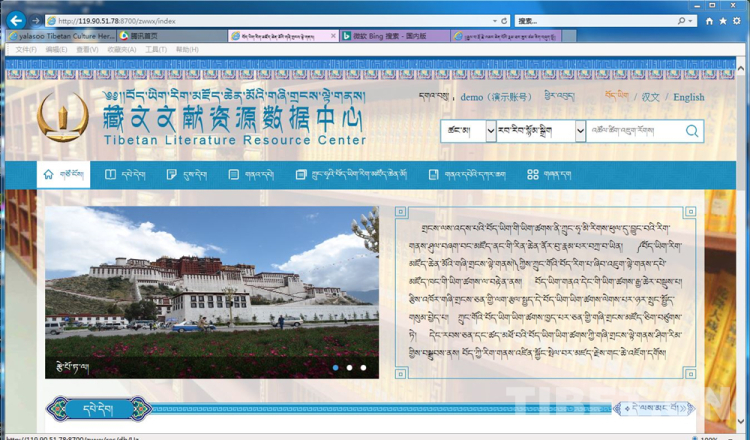Click the browser favorites star icon
This screenshot has height=440, width=750.
(x=723, y=20)
